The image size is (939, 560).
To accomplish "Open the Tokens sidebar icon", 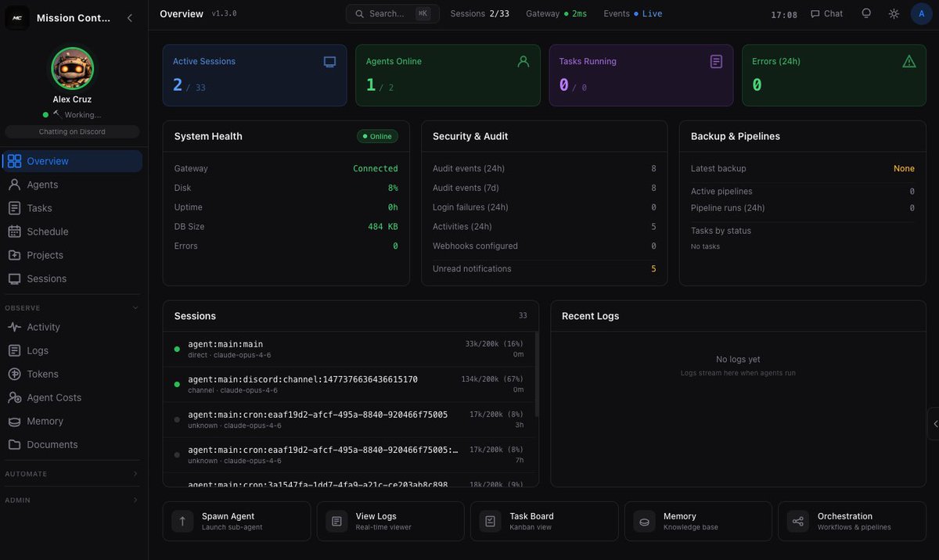I will (14, 374).
